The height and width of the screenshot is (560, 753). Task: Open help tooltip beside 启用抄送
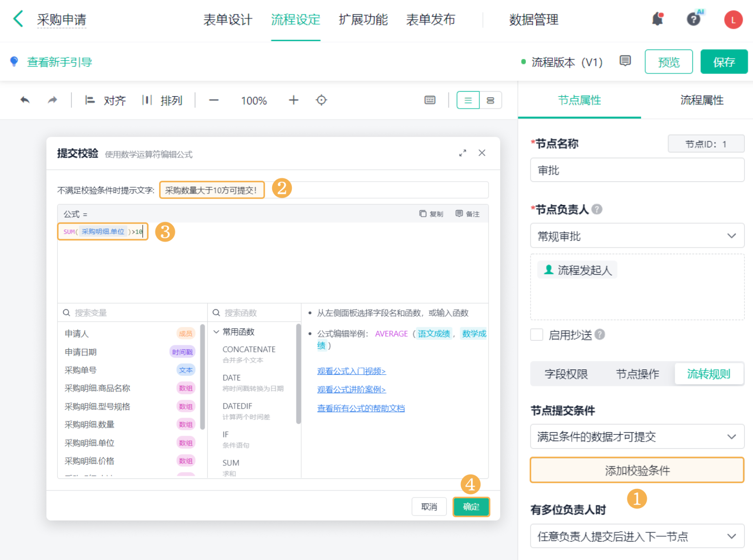tap(600, 335)
